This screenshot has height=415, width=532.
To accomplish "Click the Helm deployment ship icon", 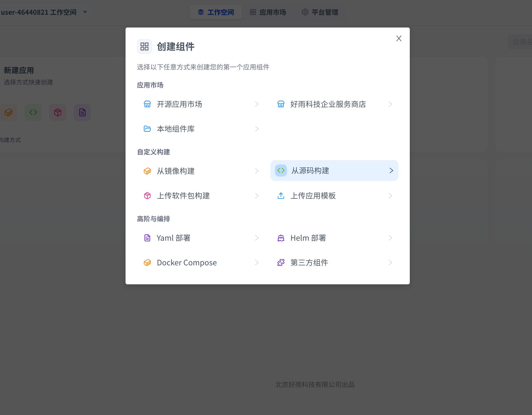I will [281, 238].
